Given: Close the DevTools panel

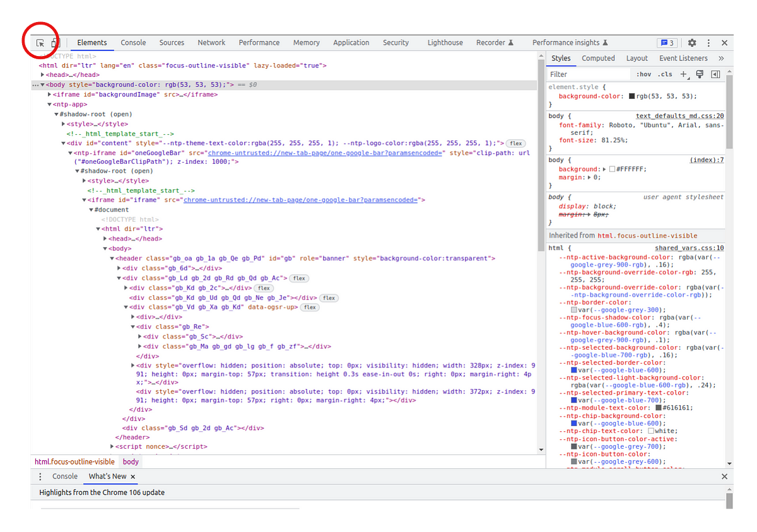Looking at the screenshot, I should click(724, 43).
